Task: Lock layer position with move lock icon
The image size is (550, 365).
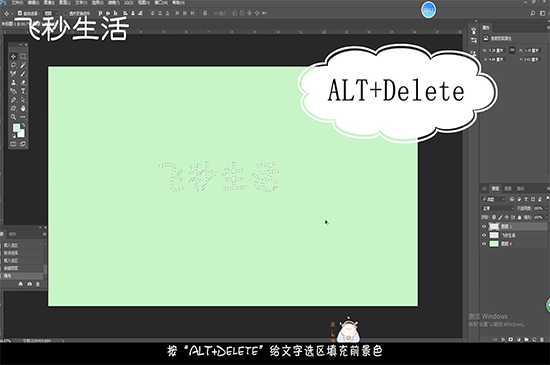Action: (x=507, y=217)
